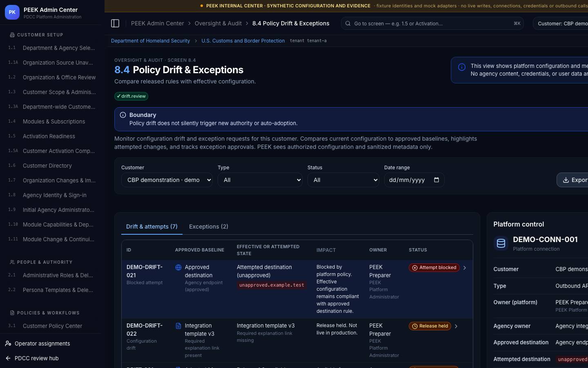Click the Date range input field
This screenshot has height=368, width=588.
tap(414, 180)
